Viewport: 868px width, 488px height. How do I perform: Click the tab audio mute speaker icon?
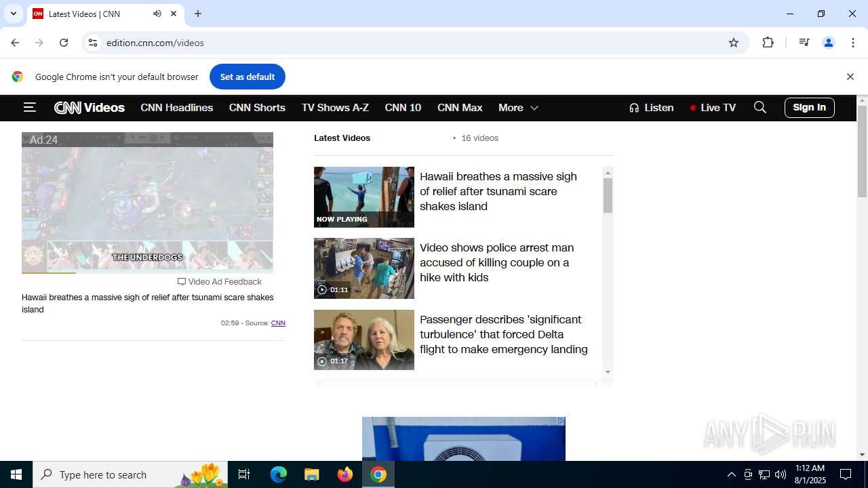(157, 14)
